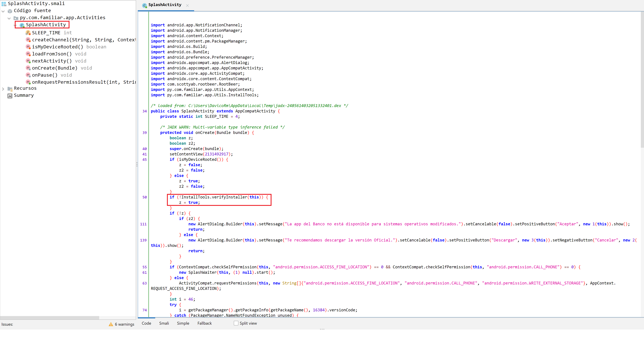The image size is (644, 349).
Task: Select onRequestPermissionsResult in the tree
Action: point(84,82)
